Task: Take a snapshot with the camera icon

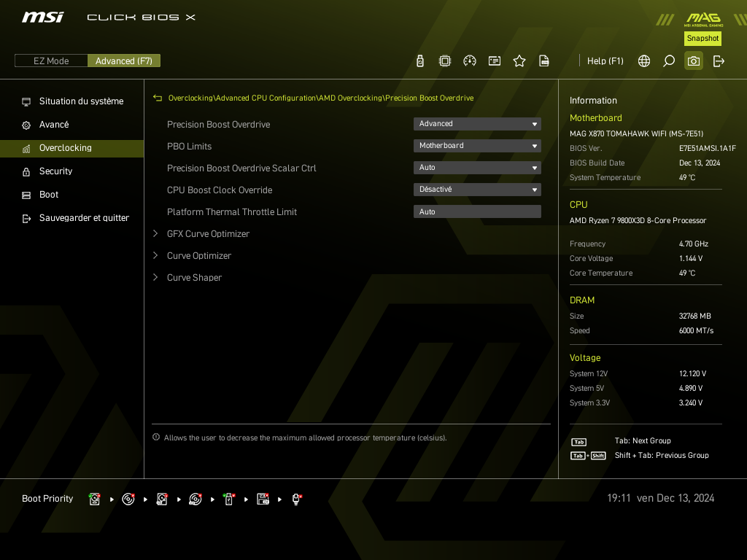Action: tap(694, 61)
